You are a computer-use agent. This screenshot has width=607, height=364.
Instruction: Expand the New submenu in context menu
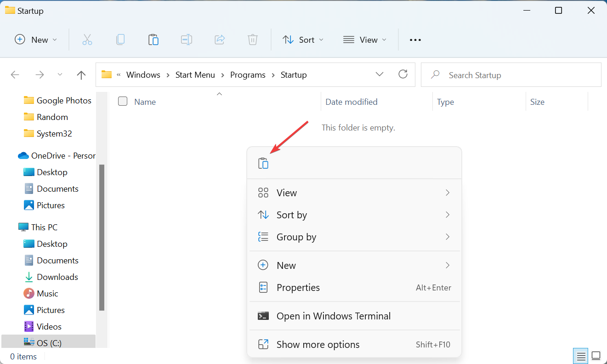[x=354, y=265]
